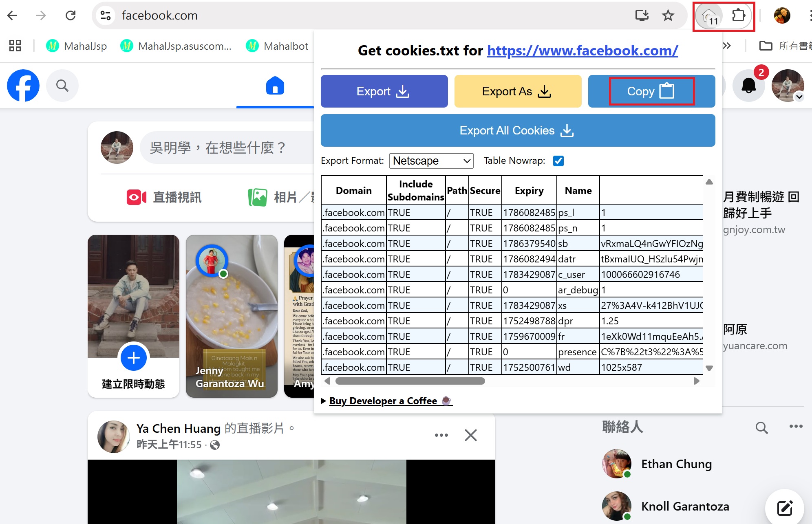Toggle the Table Nowrap checkbox

click(x=558, y=161)
